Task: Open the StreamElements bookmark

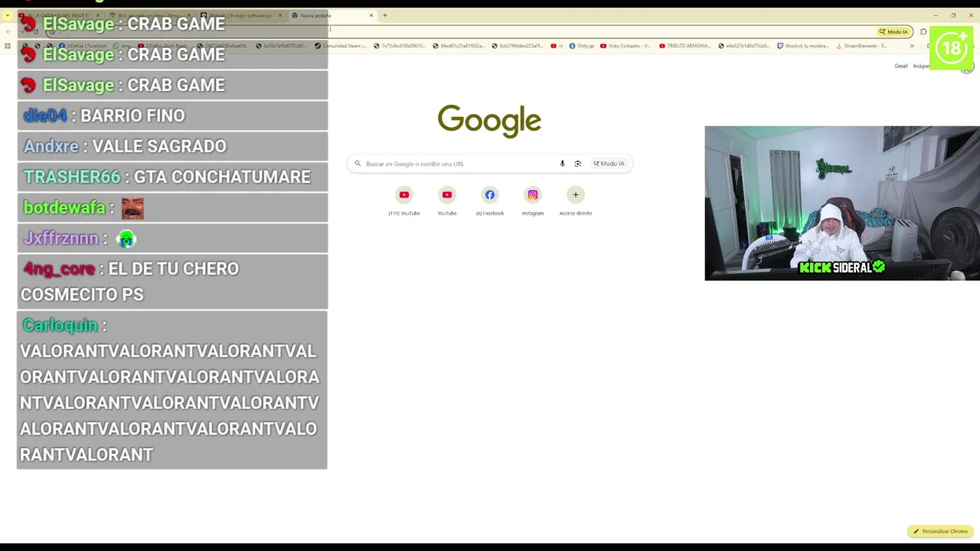Action: (x=862, y=46)
